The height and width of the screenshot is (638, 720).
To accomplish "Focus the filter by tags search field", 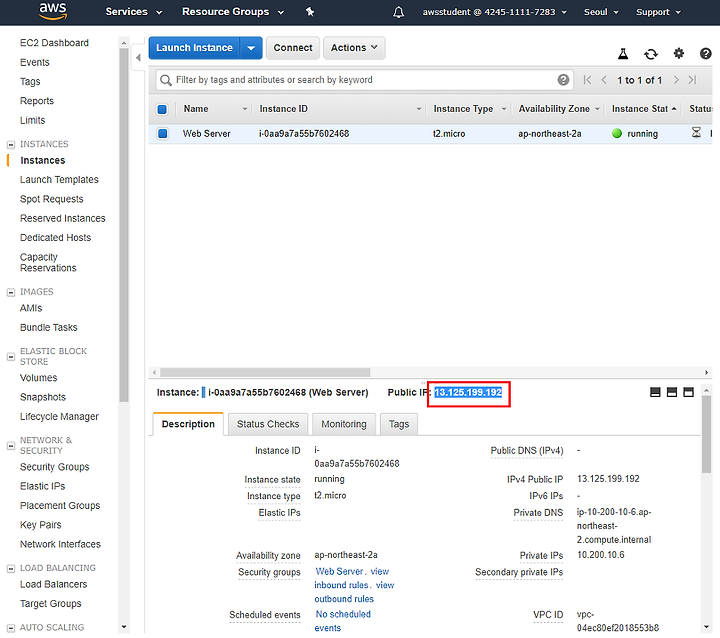I will coord(365,80).
